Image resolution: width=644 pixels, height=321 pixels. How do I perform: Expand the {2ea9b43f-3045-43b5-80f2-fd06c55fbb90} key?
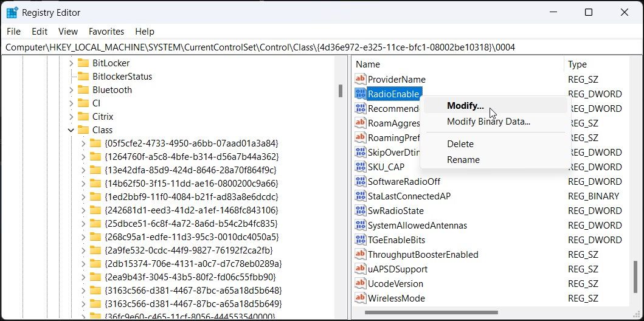click(x=83, y=277)
